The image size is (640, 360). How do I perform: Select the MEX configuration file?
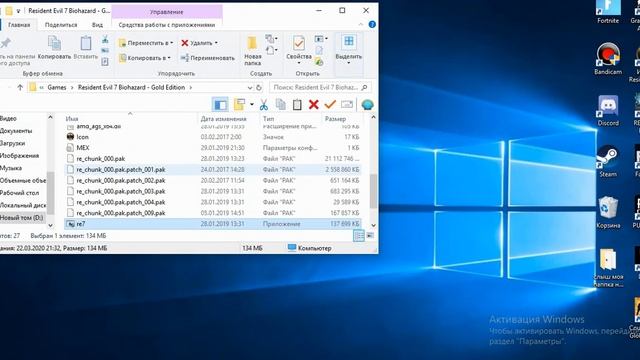[x=213, y=148]
